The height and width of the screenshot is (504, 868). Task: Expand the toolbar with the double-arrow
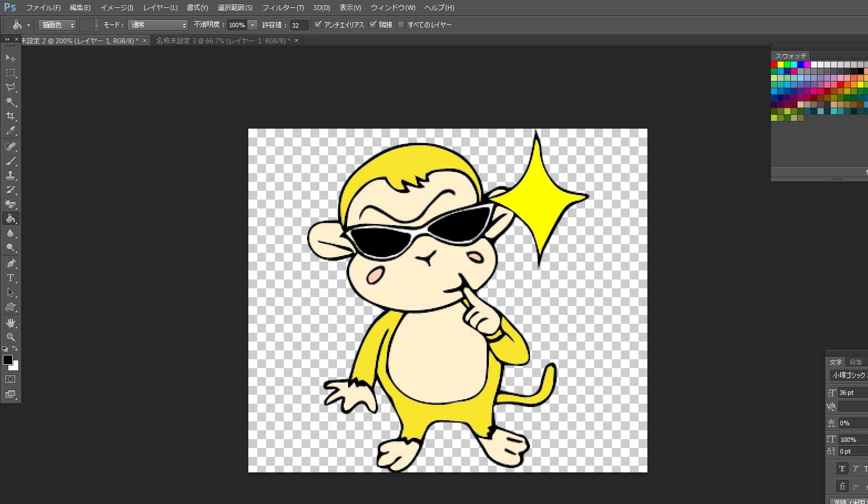coord(7,39)
